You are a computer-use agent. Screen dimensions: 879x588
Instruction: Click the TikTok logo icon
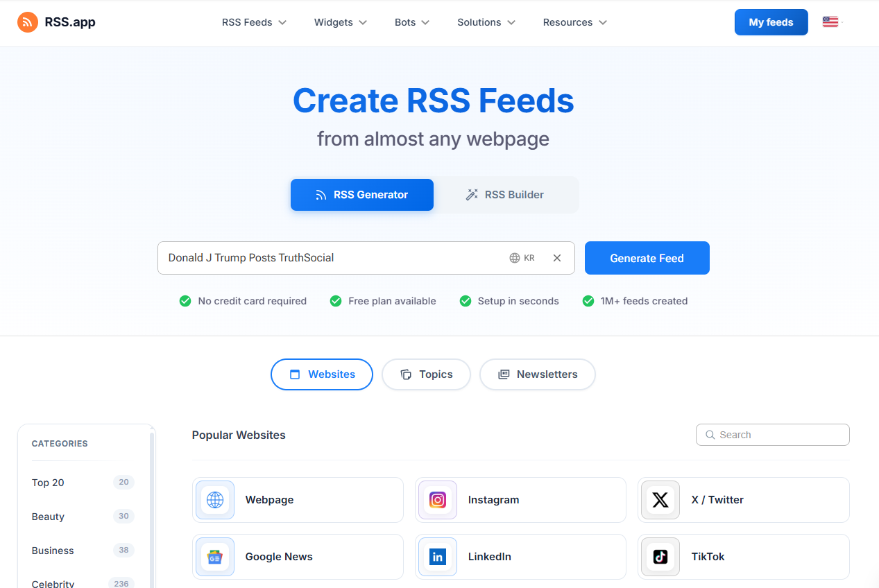[x=660, y=557]
